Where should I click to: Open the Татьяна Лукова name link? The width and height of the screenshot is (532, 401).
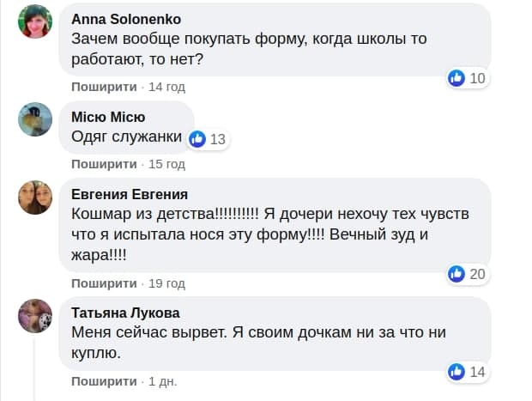coord(125,313)
